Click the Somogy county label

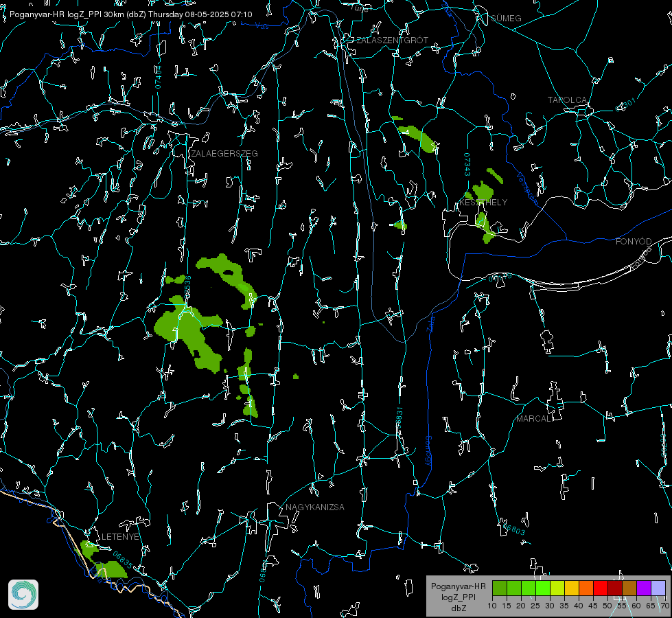click(x=428, y=450)
